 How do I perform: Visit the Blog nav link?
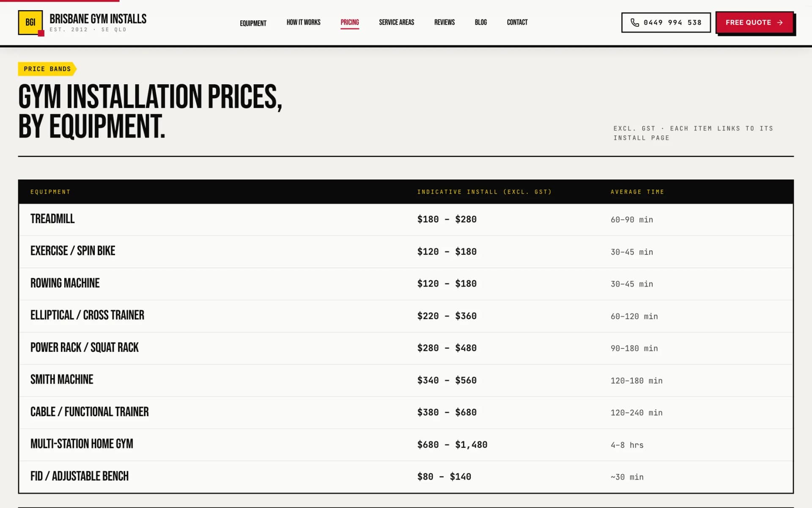480,22
